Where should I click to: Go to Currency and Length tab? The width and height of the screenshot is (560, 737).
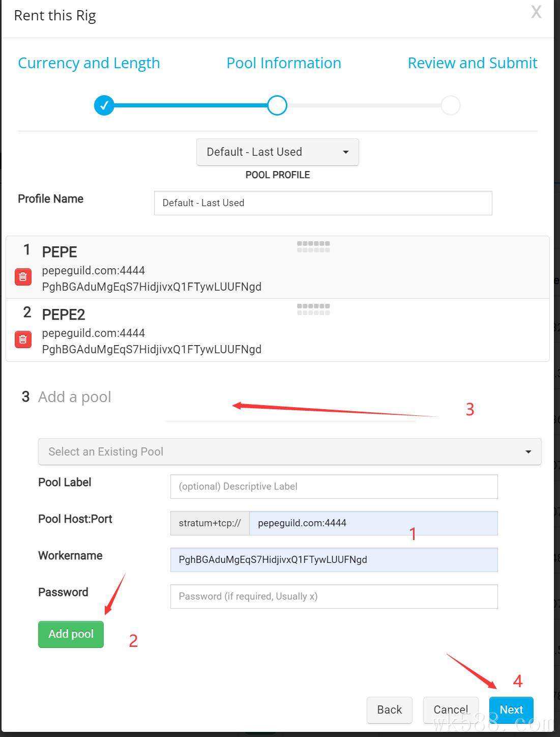point(89,63)
